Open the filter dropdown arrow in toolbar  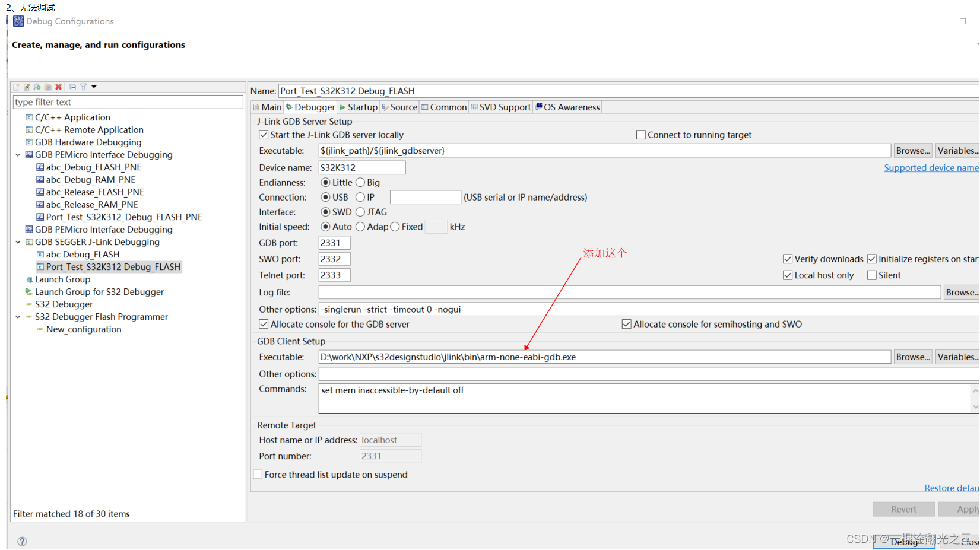pyautogui.click(x=94, y=87)
